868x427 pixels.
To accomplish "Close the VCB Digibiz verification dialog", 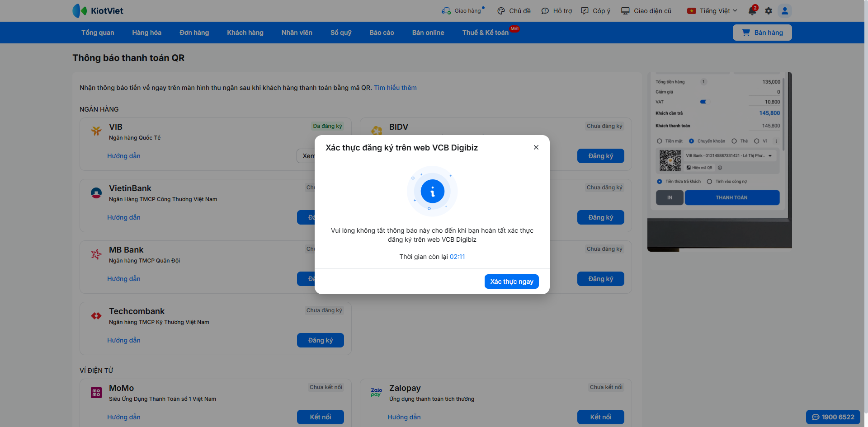I will [536, 147].
